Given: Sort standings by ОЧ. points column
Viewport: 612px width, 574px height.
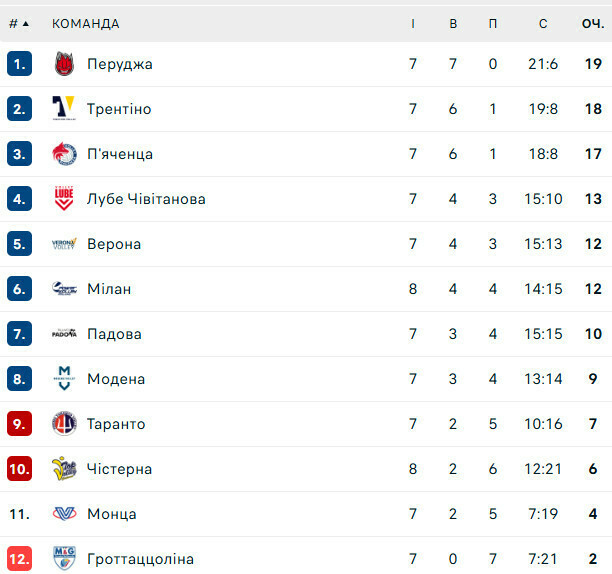Looking at the screenshot, I should point(593,23).
